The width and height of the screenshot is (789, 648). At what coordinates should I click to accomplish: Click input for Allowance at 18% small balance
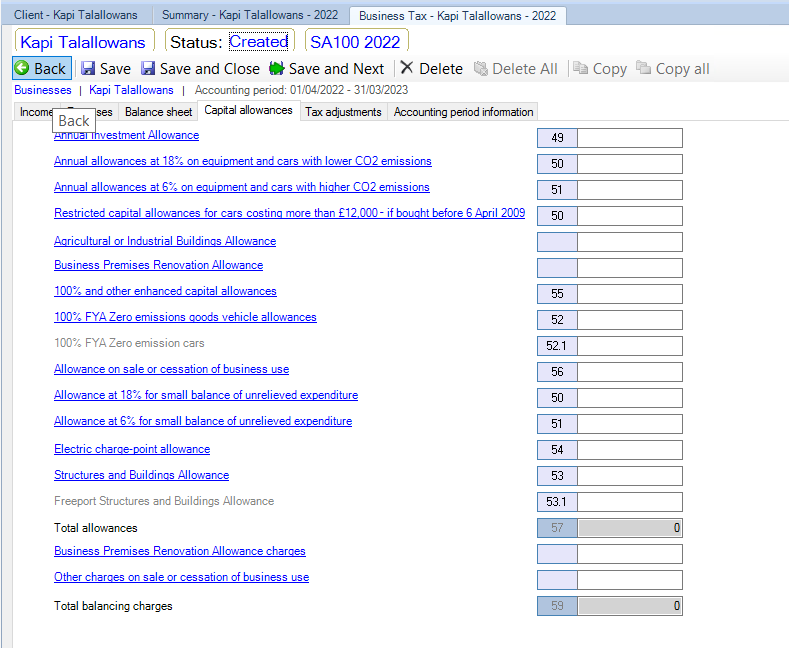(x=630, y=398)
